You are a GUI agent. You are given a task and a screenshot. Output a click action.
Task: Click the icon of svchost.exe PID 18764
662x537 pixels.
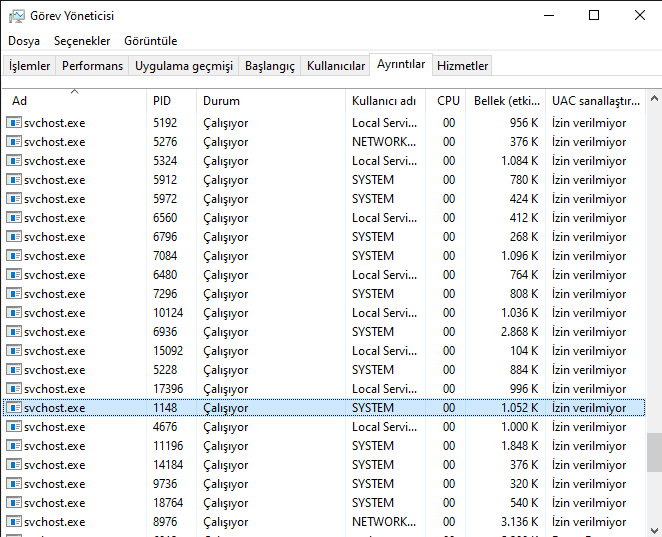tap(14, 502)
